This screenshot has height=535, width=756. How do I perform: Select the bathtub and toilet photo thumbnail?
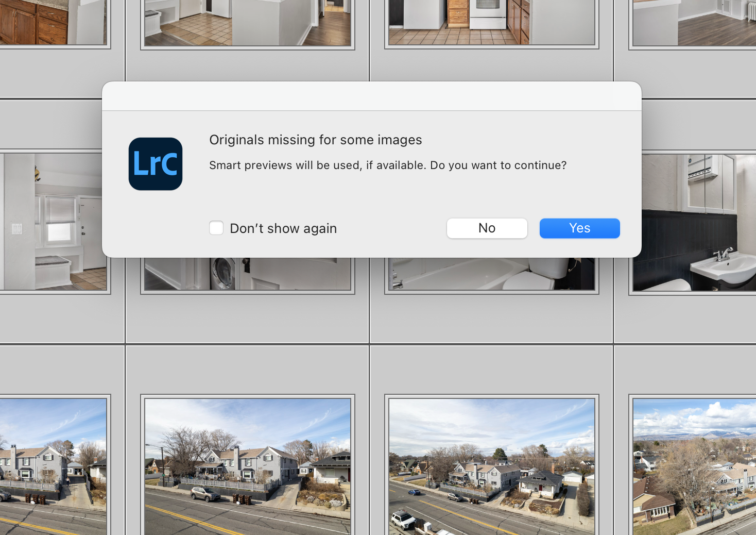point(492,274)
